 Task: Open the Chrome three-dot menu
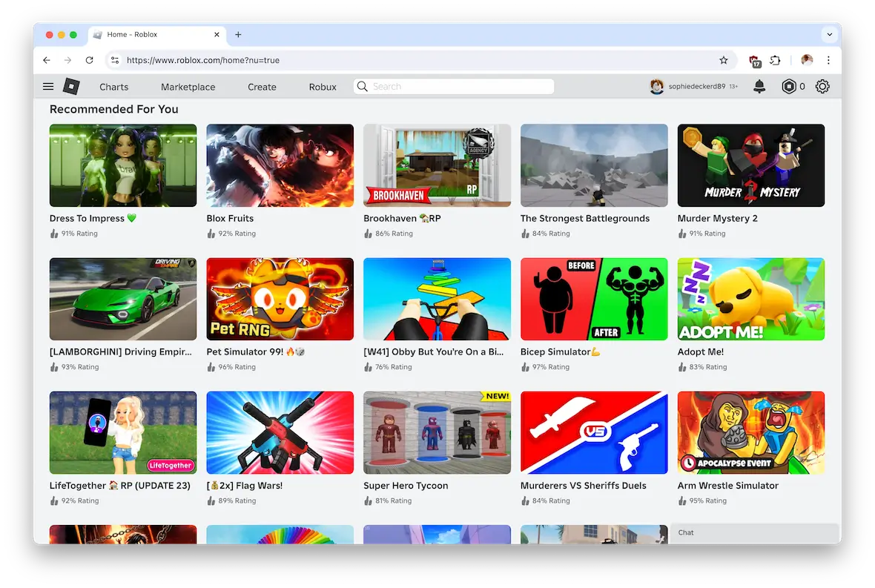coord(828,60)
